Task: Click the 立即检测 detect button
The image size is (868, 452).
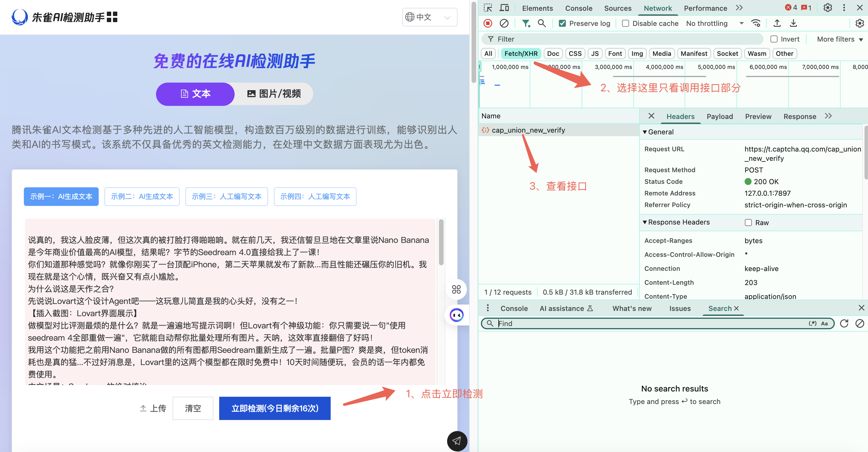Action: pos(274,408)
